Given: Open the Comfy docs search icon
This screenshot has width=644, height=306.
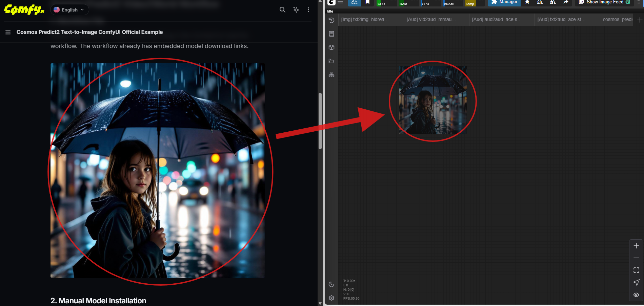Looking at the screenshot, I should pyautogui.click(x=282, y=10).
